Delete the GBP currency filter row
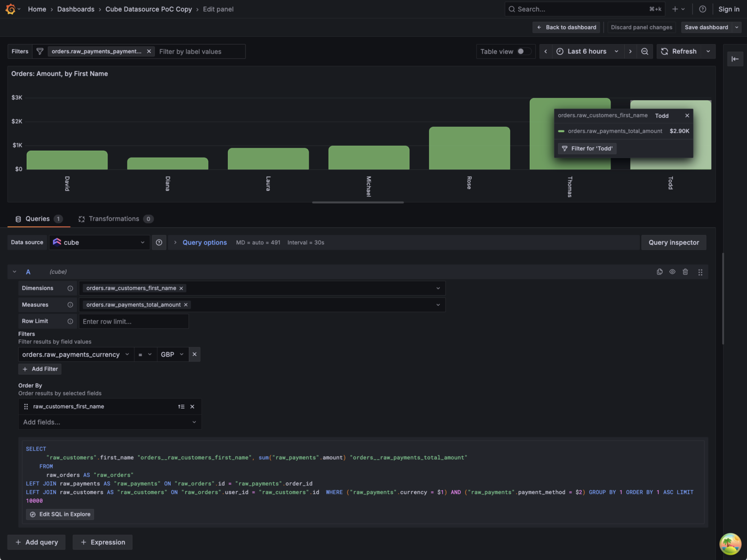The image size is (747, 560). (x=195, y=355)
